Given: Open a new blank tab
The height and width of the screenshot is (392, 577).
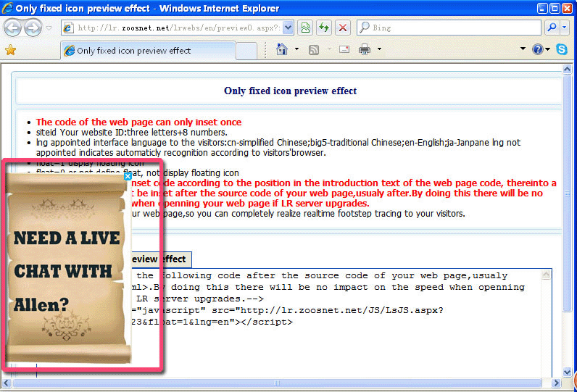Looking at the screenshot, I should [246, 51].
